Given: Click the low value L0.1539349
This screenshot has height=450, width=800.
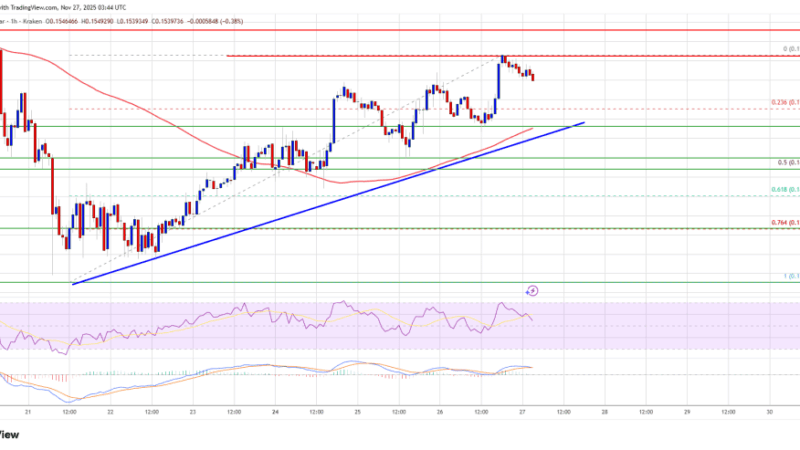Looking at the screenshot, I should [x=132, y=21].
